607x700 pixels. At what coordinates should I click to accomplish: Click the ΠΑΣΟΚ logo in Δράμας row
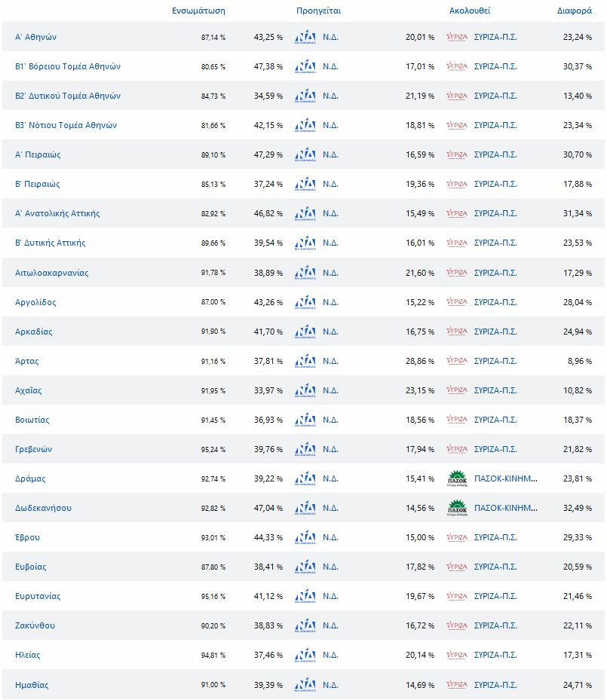pyautogui.click(x=457, y=479)
